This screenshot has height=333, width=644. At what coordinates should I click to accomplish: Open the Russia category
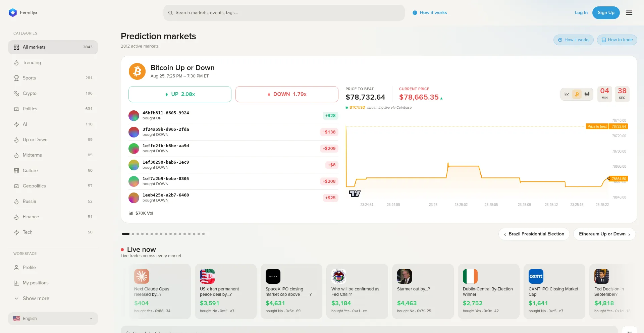point(53,202)
